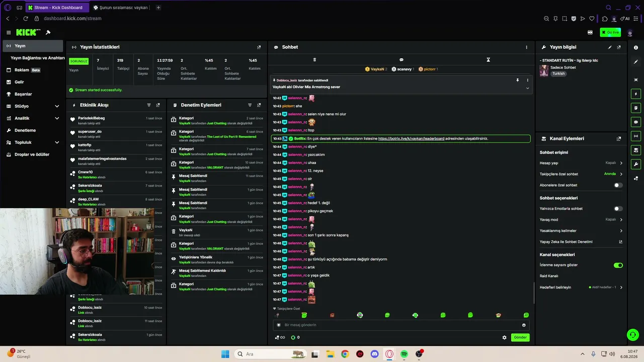This screenshot has height=362, width=644.
Task: Open the emoji picker in message box
Action: point(524,325)
